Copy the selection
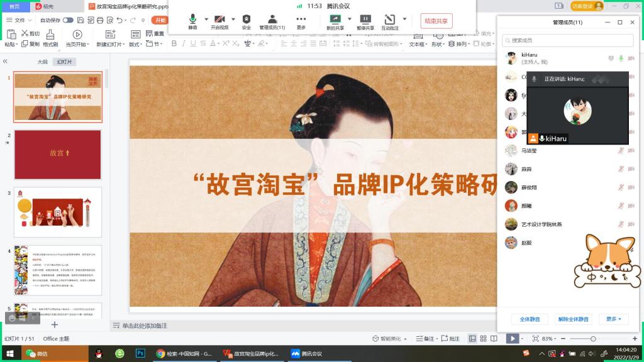 pyautogui.click(x=30, y=44)
